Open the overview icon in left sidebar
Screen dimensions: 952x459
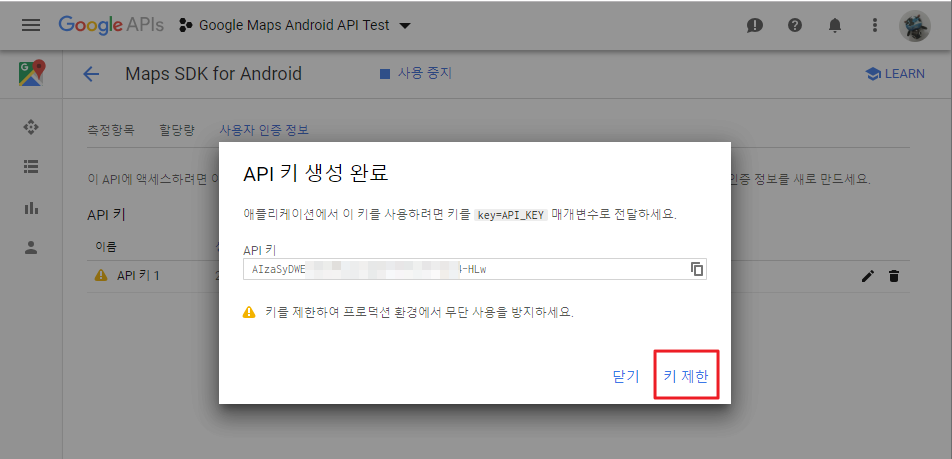[x=31, y=127]
